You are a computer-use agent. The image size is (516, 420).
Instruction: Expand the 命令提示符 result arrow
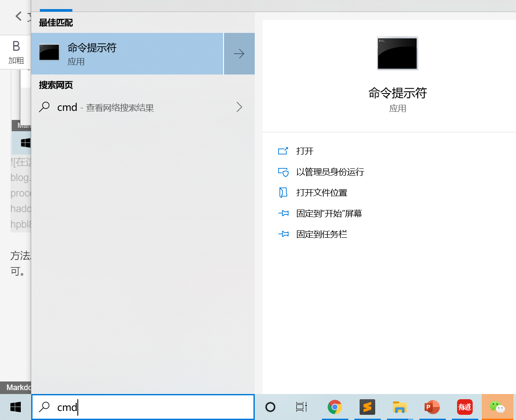pyautogui.click(x=239, y=54)
